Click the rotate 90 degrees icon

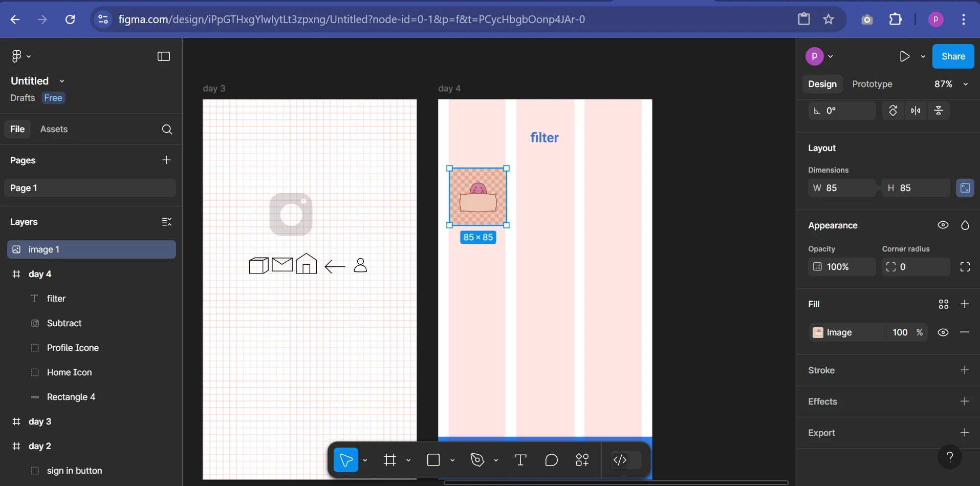point(892,111)
